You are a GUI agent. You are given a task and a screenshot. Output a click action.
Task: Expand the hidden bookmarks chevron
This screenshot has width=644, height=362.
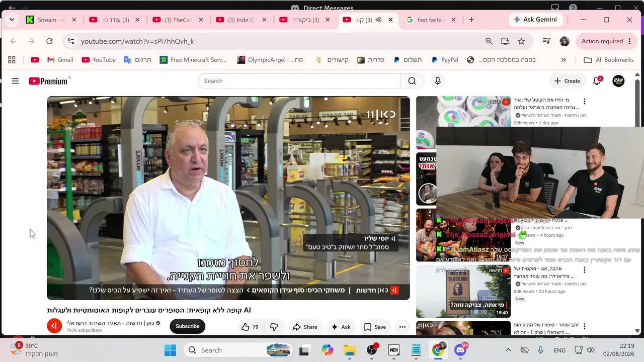tap(563, 60)
